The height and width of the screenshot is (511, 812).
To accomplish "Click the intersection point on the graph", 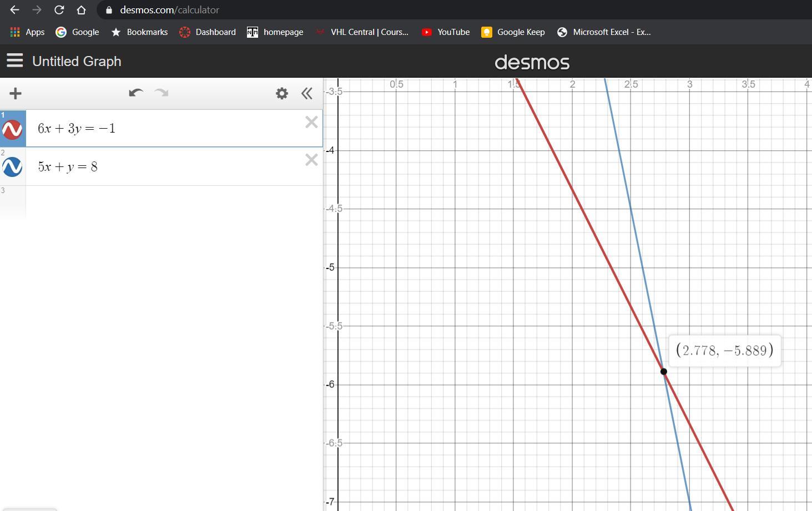I will pos(663,371).
